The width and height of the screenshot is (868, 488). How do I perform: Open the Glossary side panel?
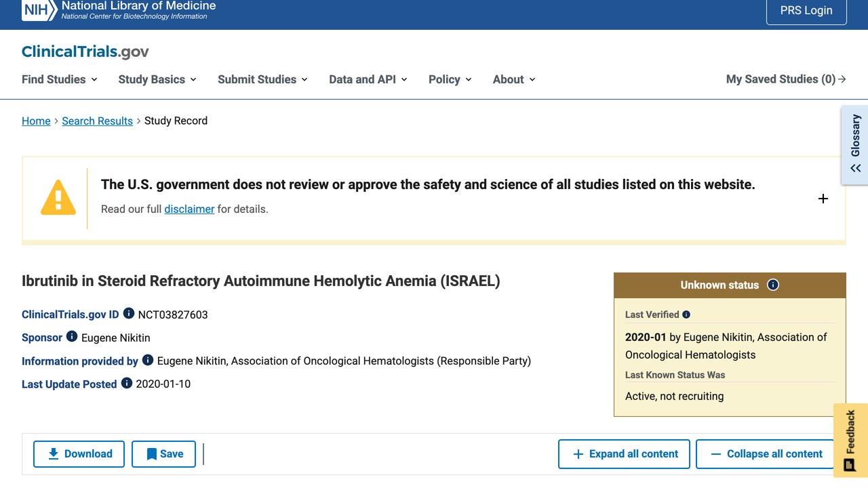(x=854, y=144)
